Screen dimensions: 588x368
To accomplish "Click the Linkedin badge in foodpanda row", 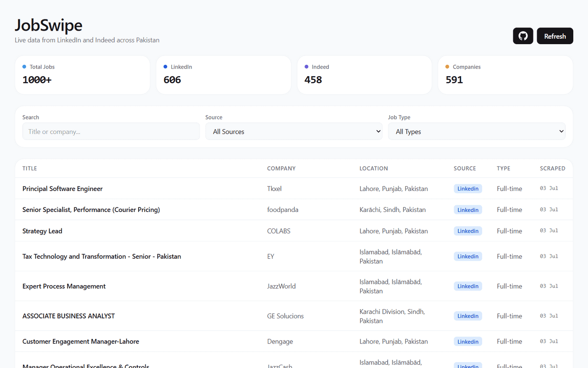I will pyautogui.click(x=468, y=210).
